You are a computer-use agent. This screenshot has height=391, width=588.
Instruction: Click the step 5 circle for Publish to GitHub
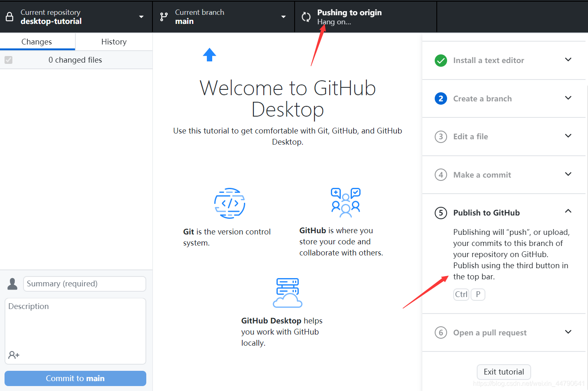(x=441, y=213)
